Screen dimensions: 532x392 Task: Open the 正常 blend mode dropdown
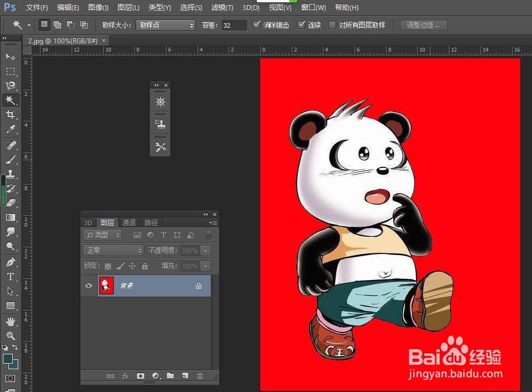(113, 250)
